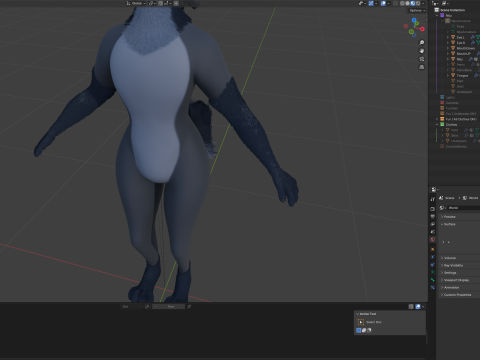Select the Lights collection in outliner
This screenshot has width=480, height=360.
(x=450, y=97)
